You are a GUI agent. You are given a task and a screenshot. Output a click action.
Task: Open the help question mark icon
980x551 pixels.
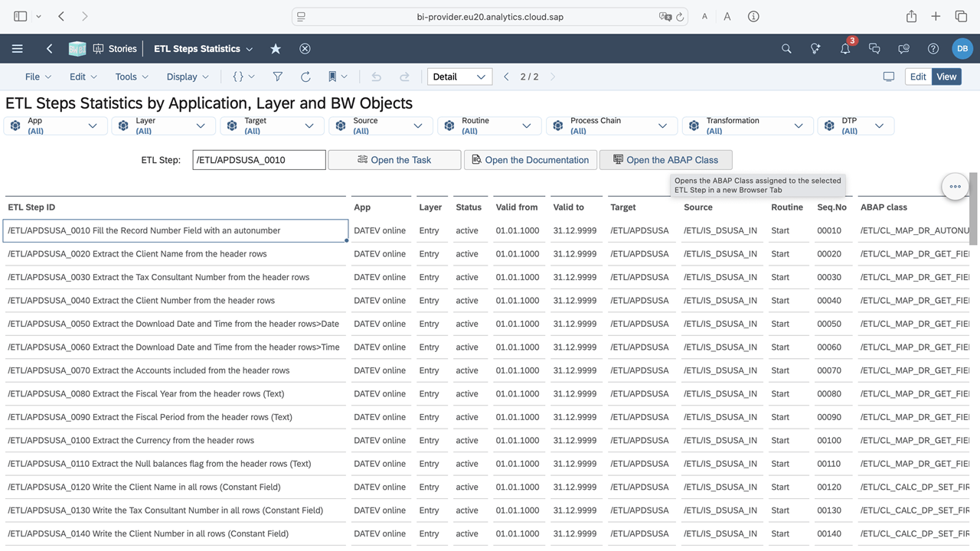pyautogui.click(x=933, y=49)
